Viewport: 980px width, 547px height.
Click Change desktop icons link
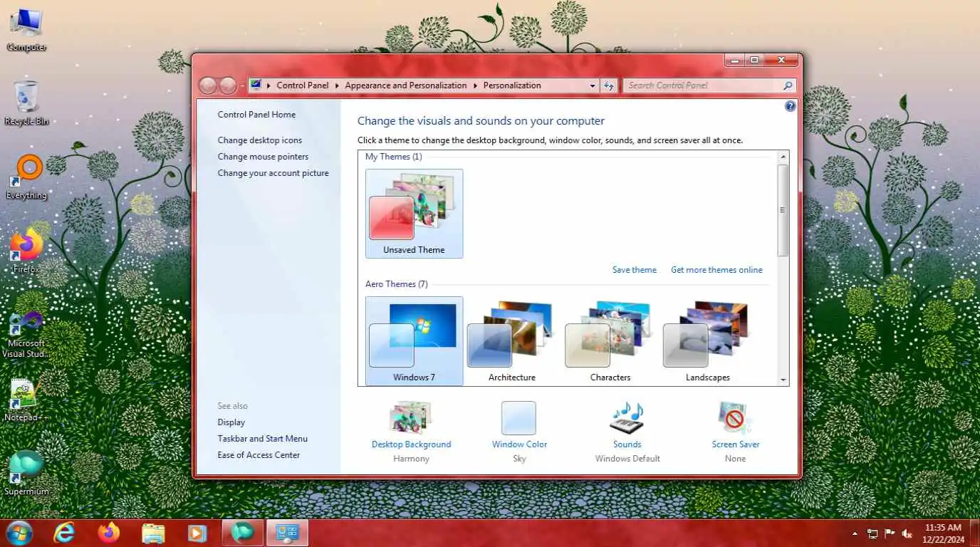pyautogui.click(x=260, y=140)
